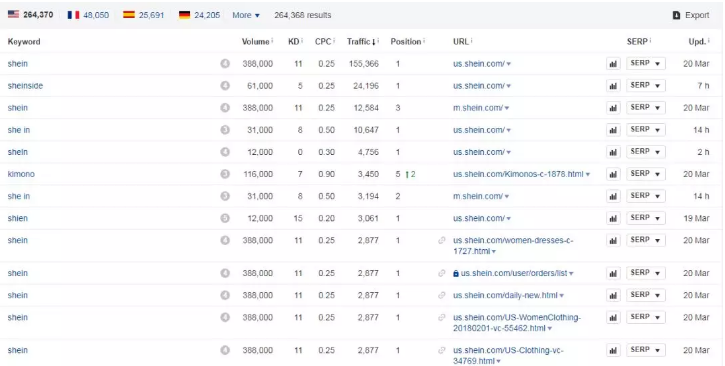Select Spain results count 25,691
725x366 pixels.
click(151, 15)
